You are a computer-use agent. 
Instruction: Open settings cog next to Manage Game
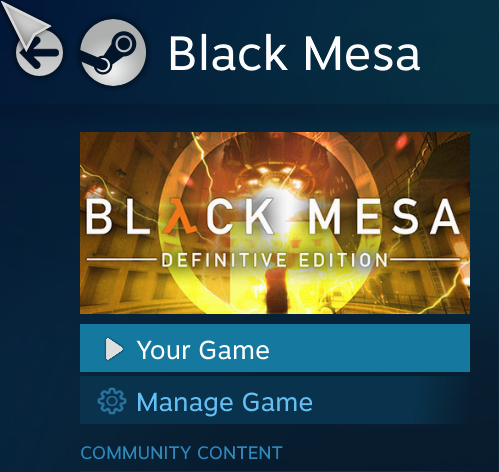click(112, 401)
